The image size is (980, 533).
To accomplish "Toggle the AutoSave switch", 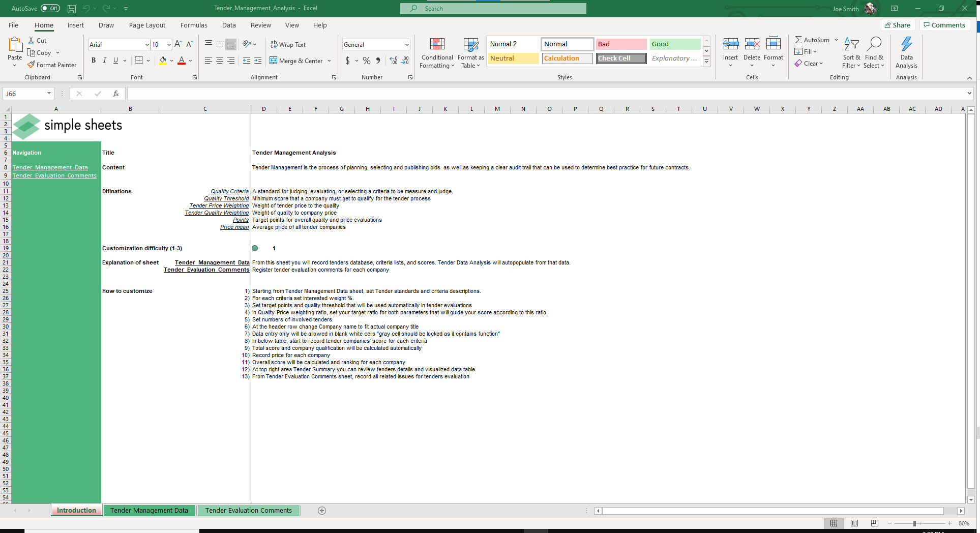I will coord(50,8).
